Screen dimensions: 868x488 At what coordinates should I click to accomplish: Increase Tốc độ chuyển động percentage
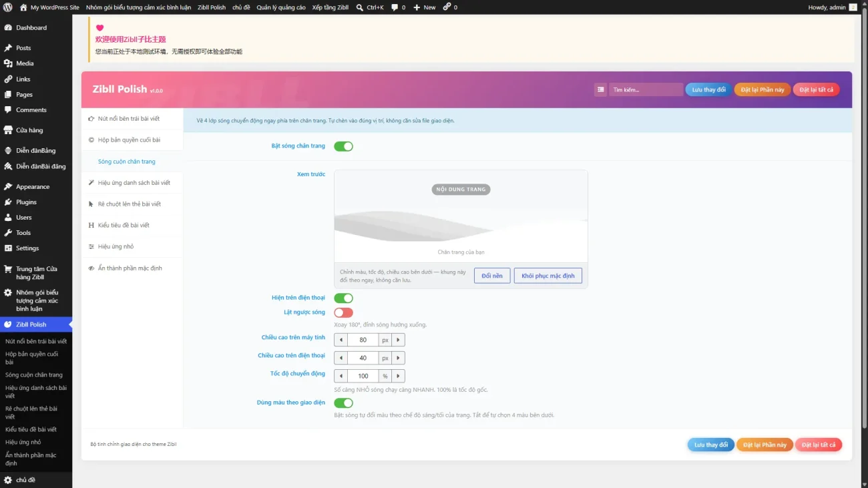[x=398, y=376]
